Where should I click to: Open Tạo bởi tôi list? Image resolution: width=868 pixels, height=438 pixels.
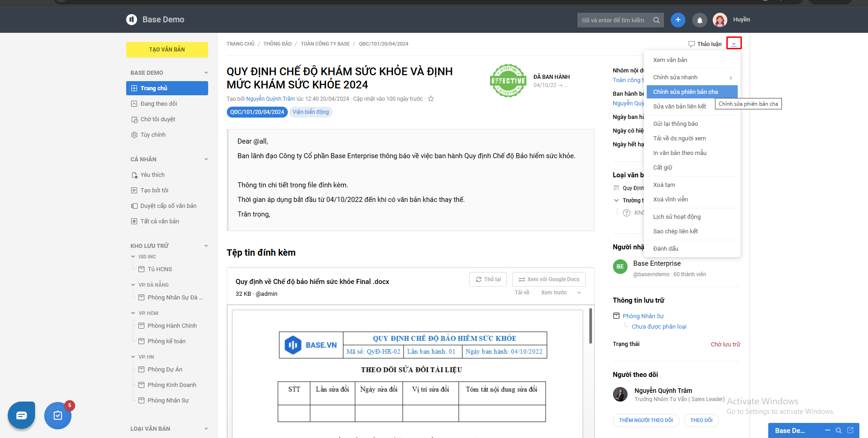click(x=167, y=191)
